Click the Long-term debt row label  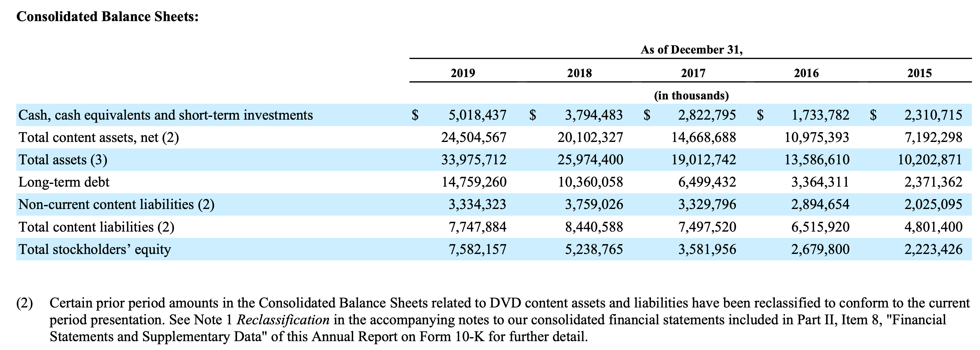pos(64,182)
